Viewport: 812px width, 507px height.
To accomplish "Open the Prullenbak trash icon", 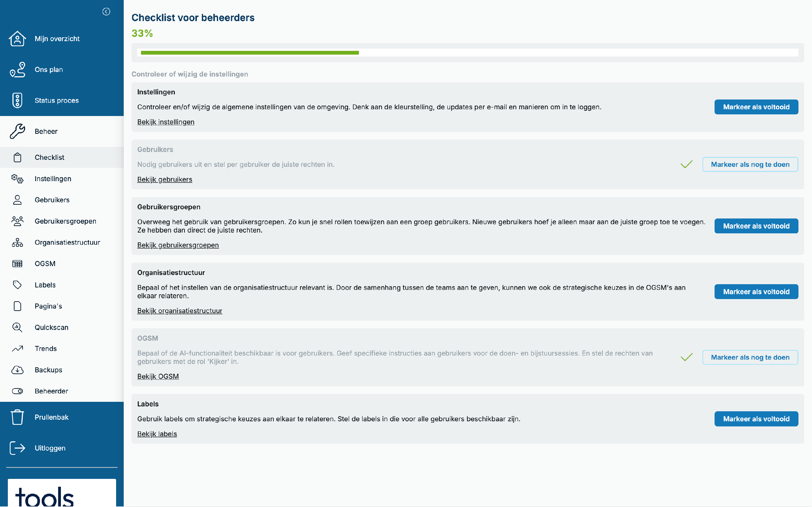I will (17, 417).
